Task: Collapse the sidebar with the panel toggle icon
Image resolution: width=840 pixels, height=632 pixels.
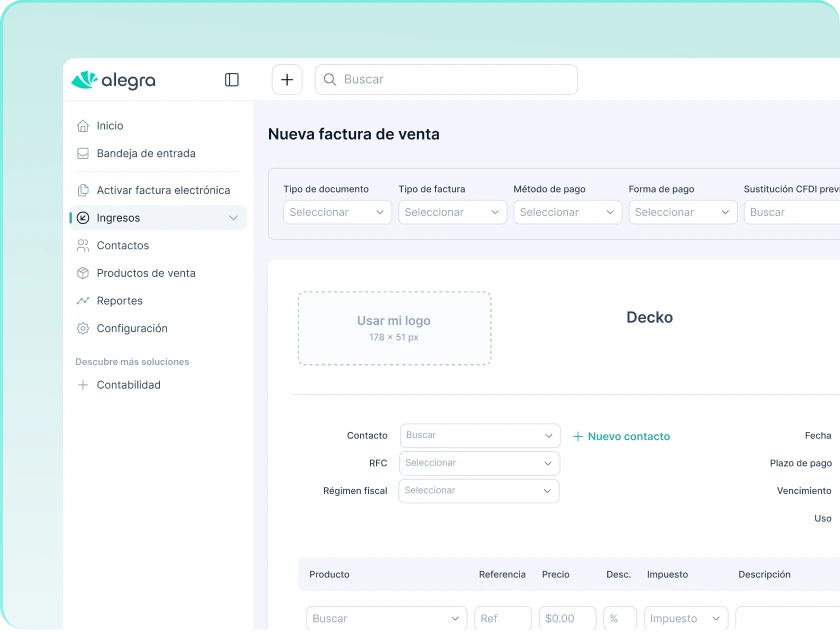Action: pos(232,80)
